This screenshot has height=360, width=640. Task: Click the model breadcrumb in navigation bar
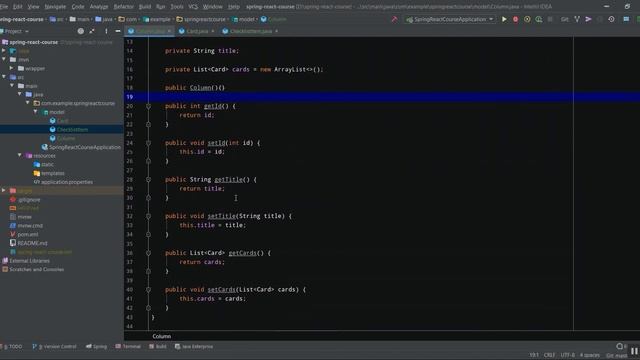pos(243,19)
